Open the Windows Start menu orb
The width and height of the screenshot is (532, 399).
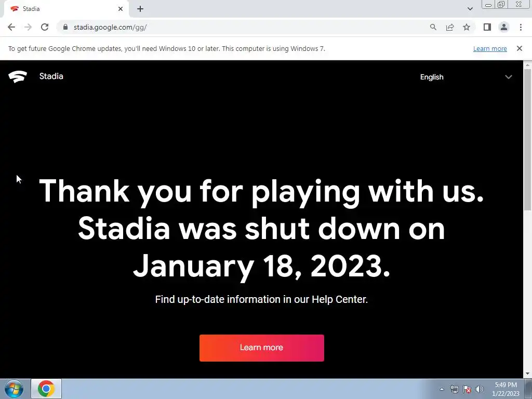14,389
